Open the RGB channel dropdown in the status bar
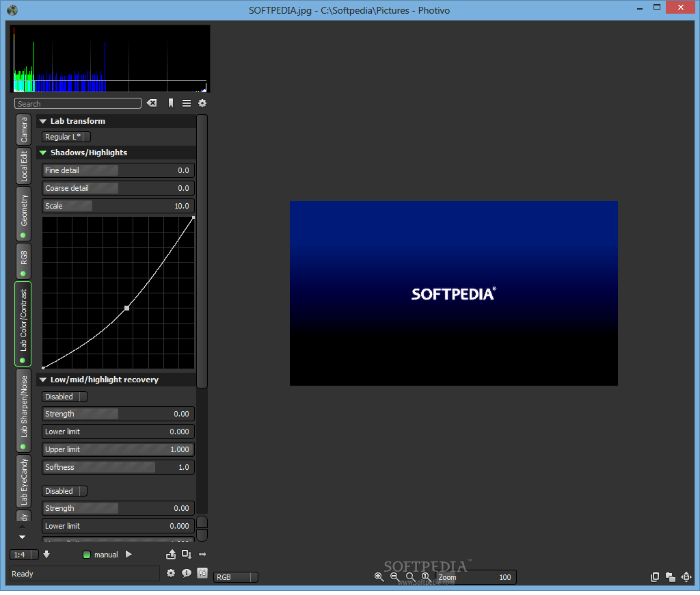The height and width of the screenshot is (595, 700). [236, 577]
